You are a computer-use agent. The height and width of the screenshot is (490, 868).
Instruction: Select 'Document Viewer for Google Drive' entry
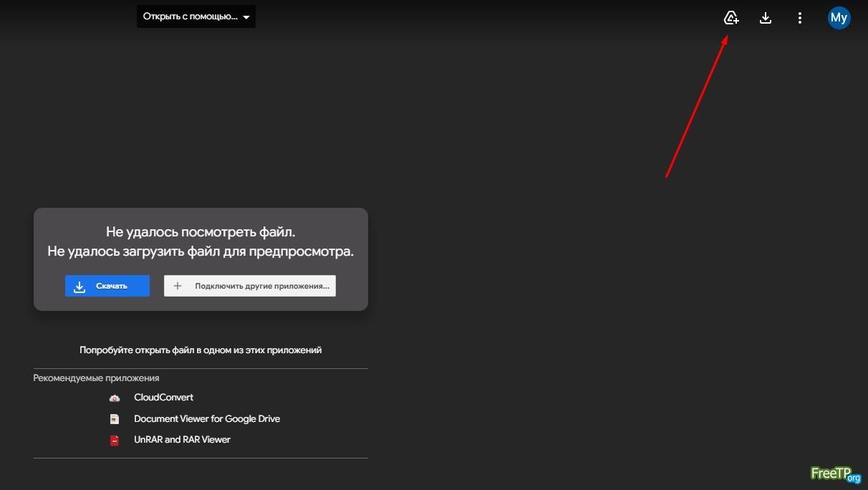[207, 419]
